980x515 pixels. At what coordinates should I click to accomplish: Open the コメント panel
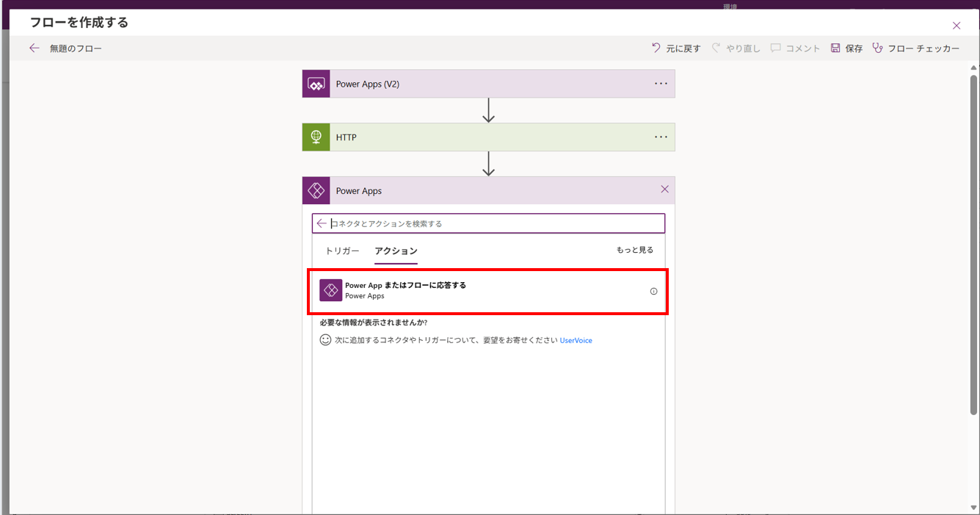[795, 48]
